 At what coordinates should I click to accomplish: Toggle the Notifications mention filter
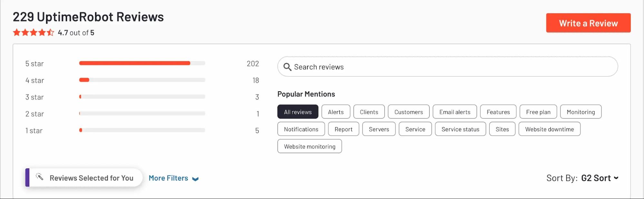coord(301,129)
